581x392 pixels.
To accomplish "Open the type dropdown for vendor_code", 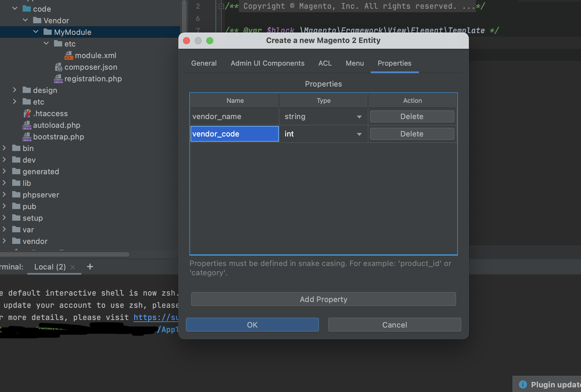I will coord(359,134).
